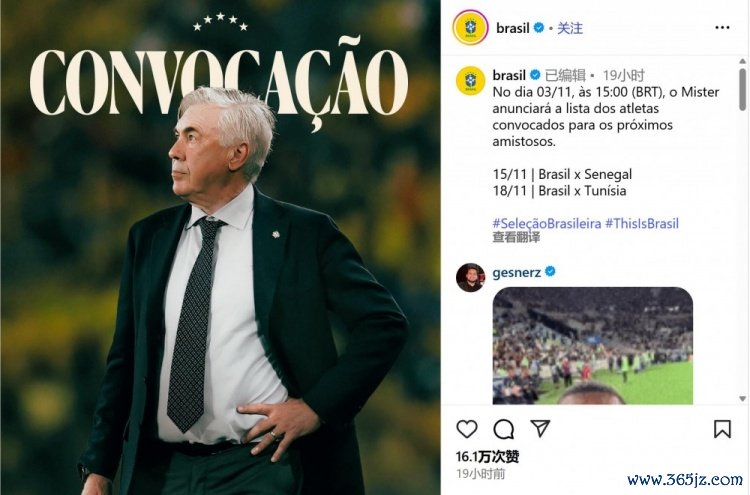Open the three-dot more options menu
This screenshot has width=750, height=495.
(x=722, y=28)
